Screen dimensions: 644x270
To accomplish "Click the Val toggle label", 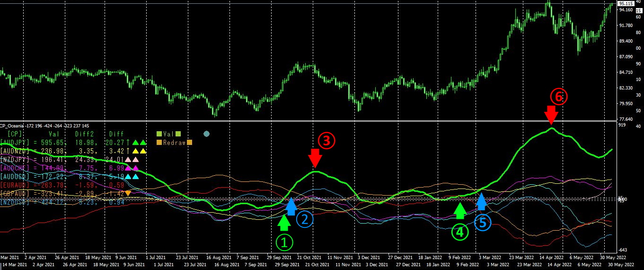I will 168,134.
